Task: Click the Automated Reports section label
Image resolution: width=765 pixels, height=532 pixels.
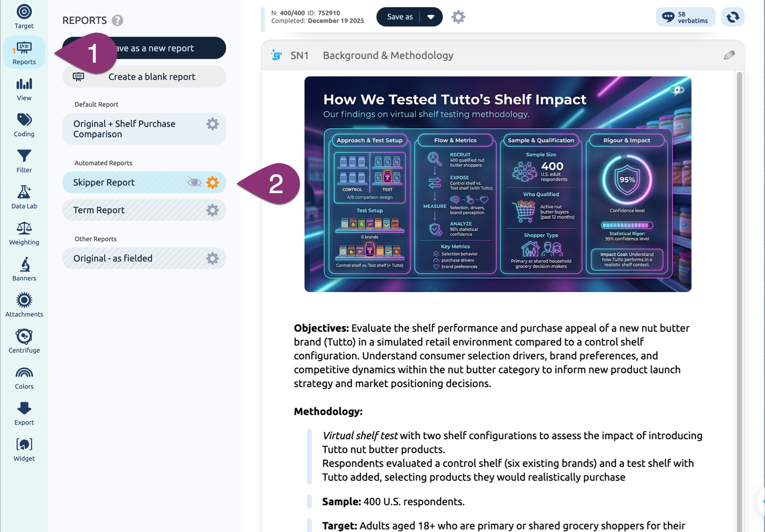Action: point(104,163)
